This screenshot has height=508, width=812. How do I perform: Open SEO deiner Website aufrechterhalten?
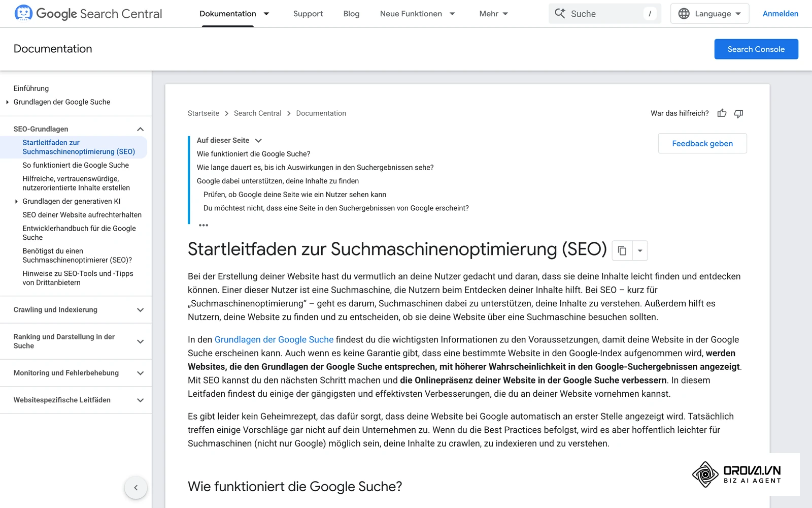(x=82, y=215)
